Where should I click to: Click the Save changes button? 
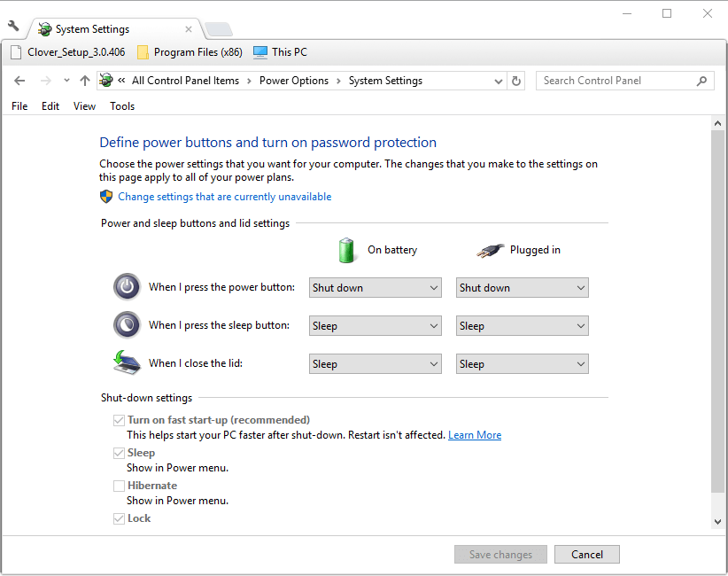click(500, 554)
